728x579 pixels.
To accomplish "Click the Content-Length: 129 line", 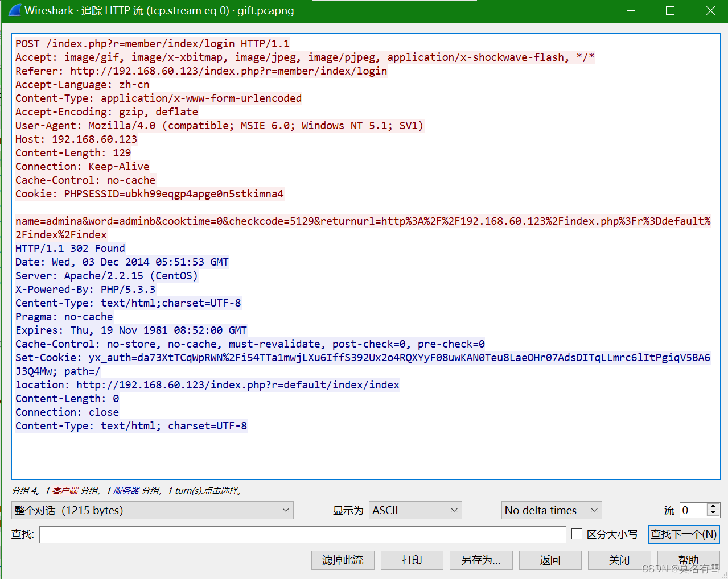I will (x=73, y=153).
